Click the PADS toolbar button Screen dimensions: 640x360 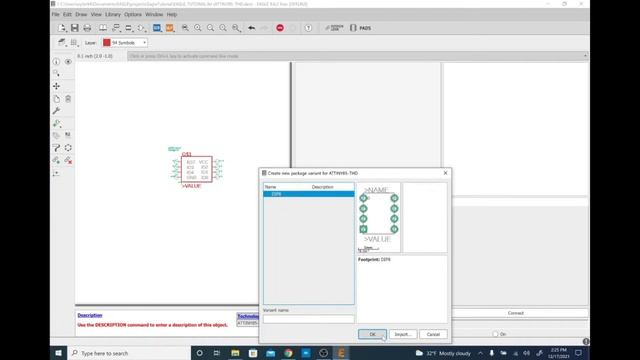[361, 28]
